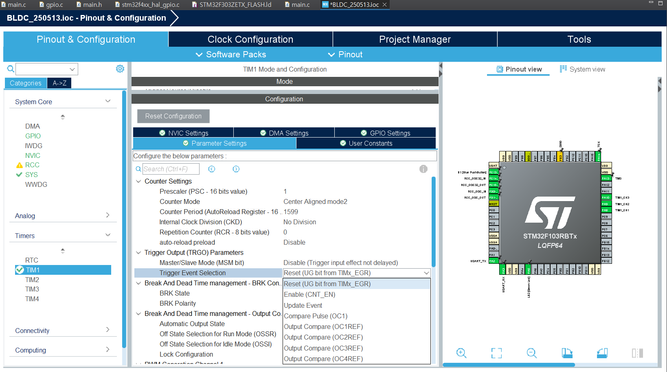Switch to Clock Configuration tab
Image resolution: width=667 pixels, height=372 pixels.
point(250,39)
